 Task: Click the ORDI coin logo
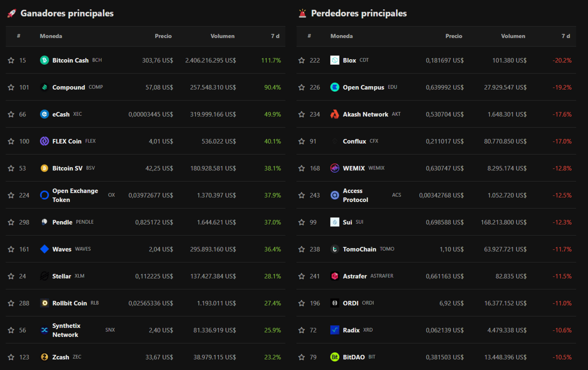click(335, 303)
